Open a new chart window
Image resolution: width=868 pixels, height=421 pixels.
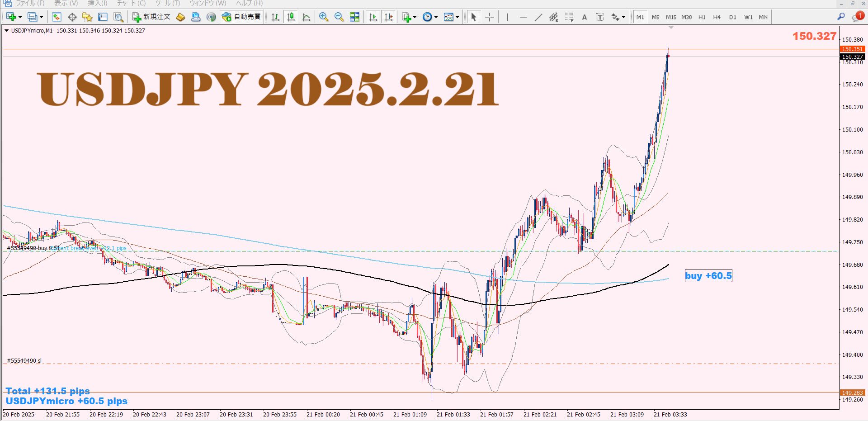11,17
